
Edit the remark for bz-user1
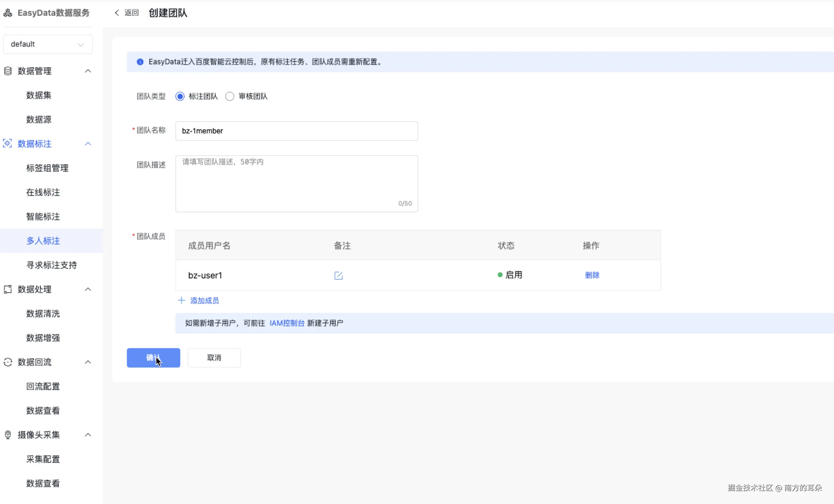coord(338,275)
